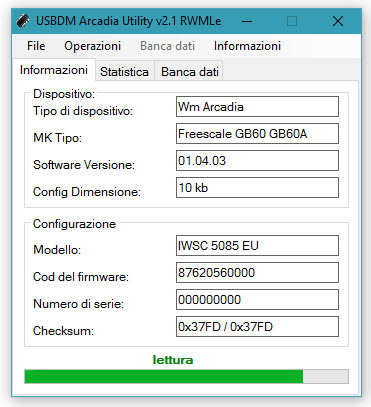
Task: Click the 'Software Versione:' label
Action: pos(84,165)
